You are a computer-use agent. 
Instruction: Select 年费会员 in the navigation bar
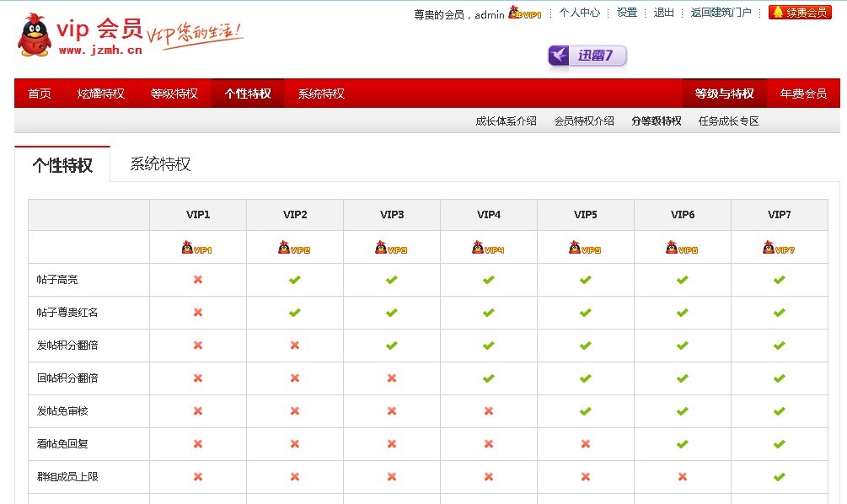point(803,94)
